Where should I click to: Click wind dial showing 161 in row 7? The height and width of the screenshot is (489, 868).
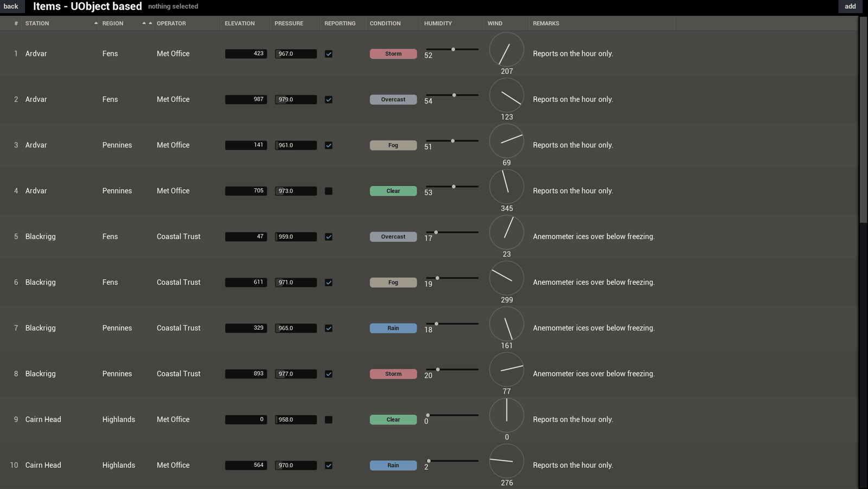507,324
